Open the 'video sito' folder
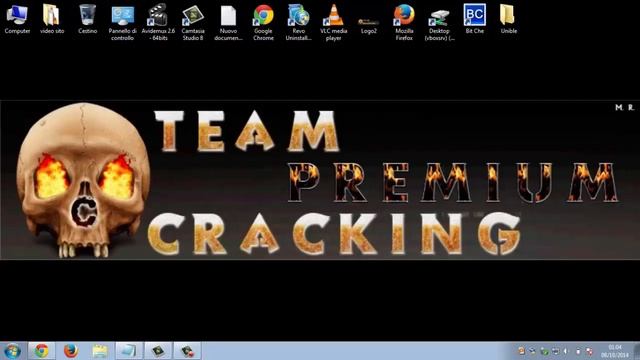The image size is (640, 360). coord(52,19)
